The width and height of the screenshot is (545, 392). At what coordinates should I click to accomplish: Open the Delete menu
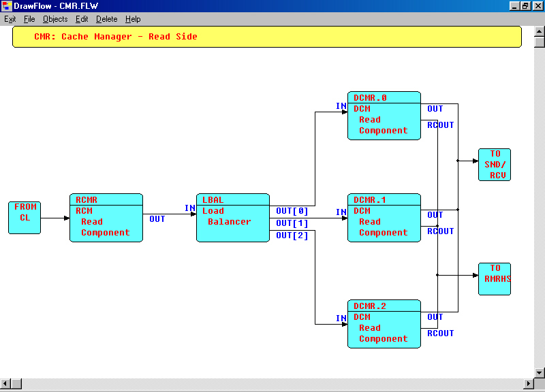pyautogui.click(x=107, y=19)
